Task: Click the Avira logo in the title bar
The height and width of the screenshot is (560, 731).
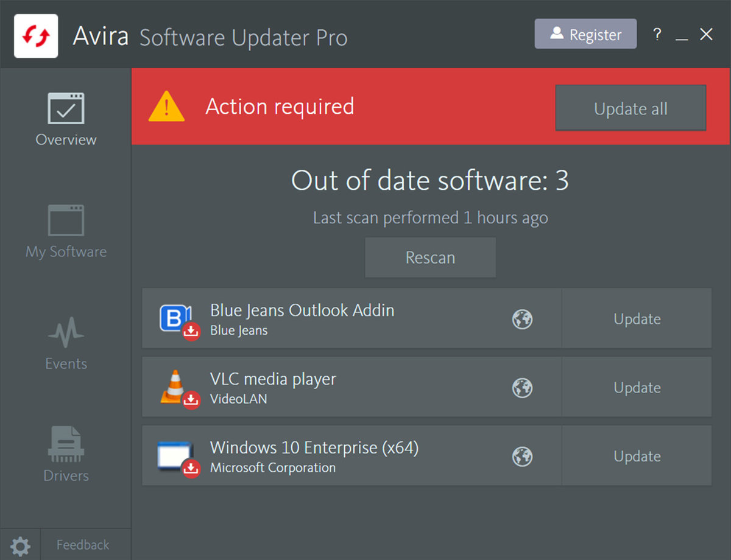Action: pyautogui.click(x=35, y=34)
